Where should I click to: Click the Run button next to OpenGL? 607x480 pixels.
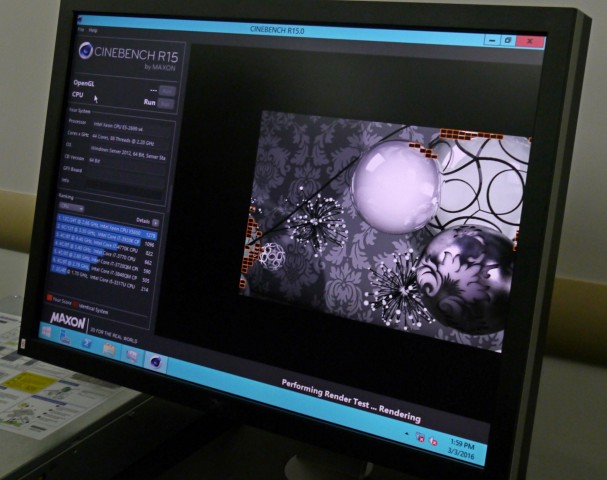click(167, 91)
